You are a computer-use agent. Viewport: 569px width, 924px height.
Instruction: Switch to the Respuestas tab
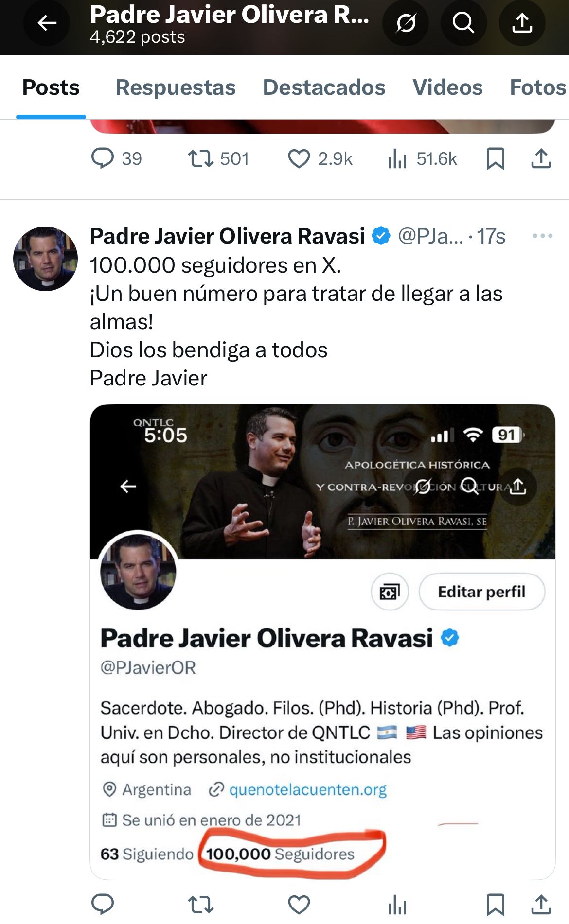pyautogui.click(x=175, y=87)
